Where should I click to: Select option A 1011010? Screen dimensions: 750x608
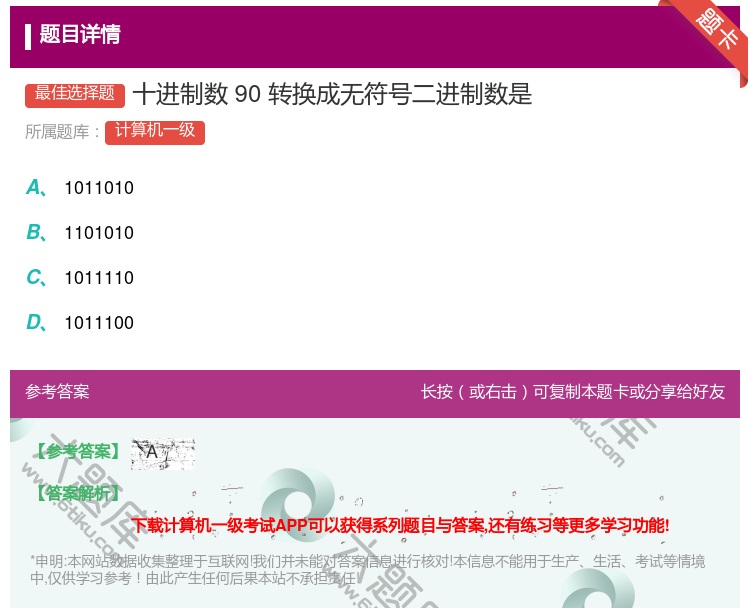[80, 188]
